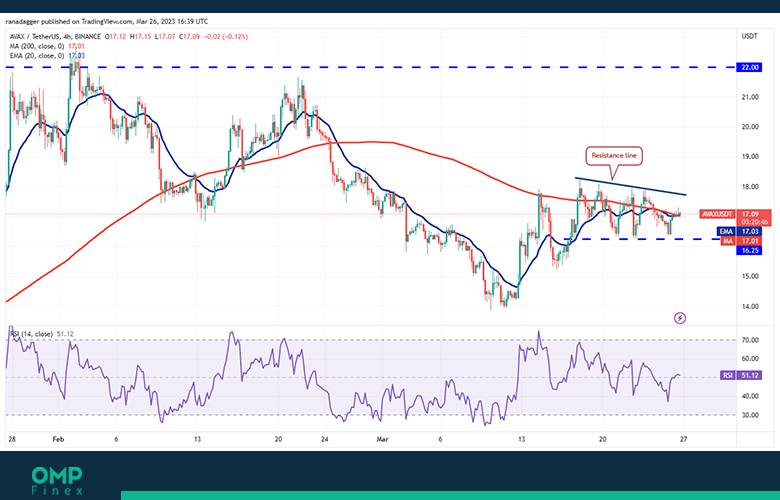This screenshot has width=780, height=500.
Task: Click the countdown timer "03:20:46"
Action: [754, 222]
